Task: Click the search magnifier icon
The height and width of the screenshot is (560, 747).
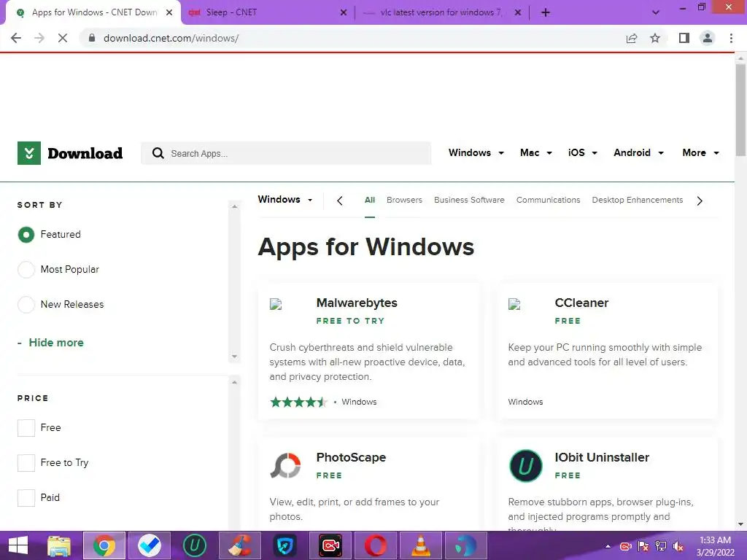Action: [x=158, y=153]
